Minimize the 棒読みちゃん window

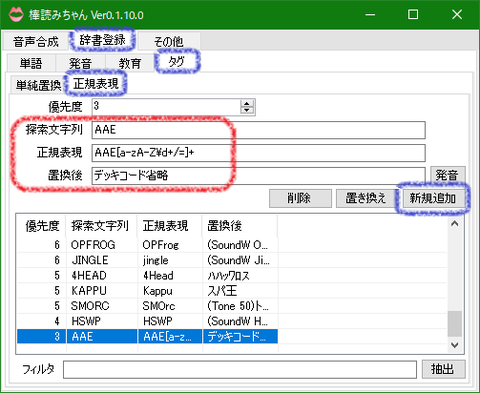(370, 15)
